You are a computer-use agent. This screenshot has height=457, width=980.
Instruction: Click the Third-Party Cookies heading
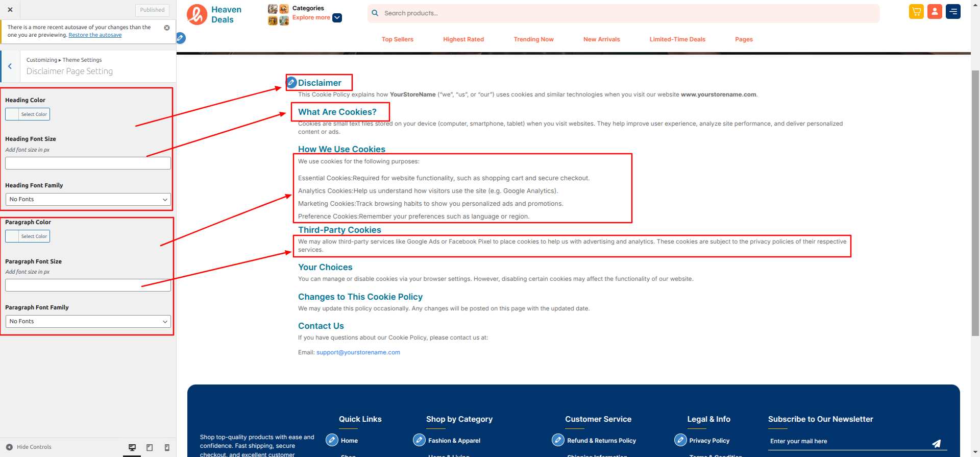[x=339, y=230]
